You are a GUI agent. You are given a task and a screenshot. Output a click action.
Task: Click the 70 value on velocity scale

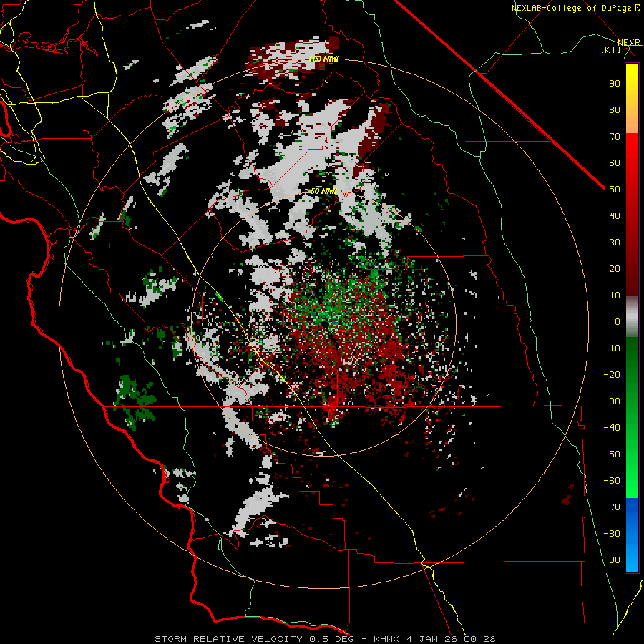click(615, 137)
